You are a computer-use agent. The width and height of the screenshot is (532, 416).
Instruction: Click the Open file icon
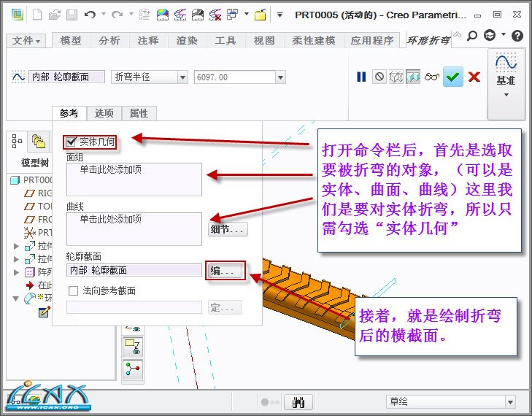pyautogui.click(x=55, y=15)
